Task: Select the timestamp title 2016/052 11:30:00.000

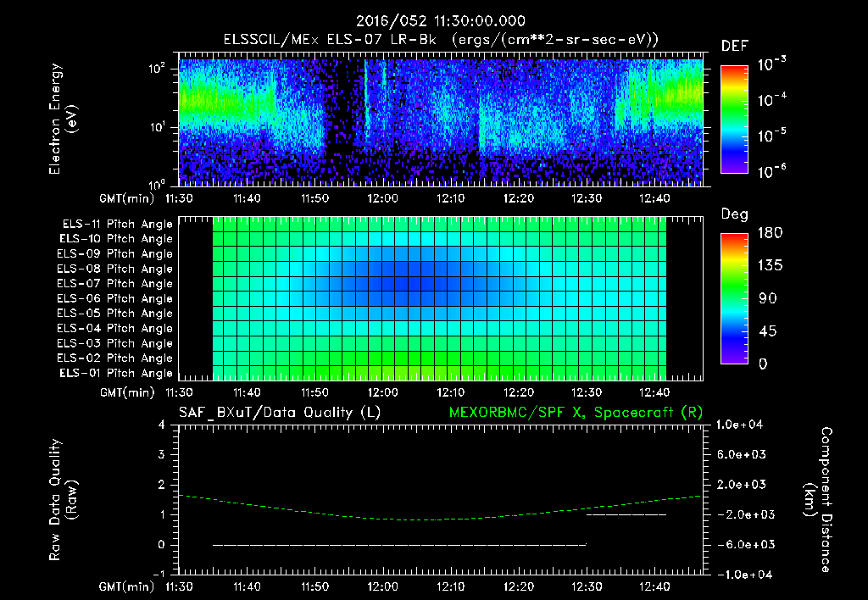Action: [x=440, y=21]
